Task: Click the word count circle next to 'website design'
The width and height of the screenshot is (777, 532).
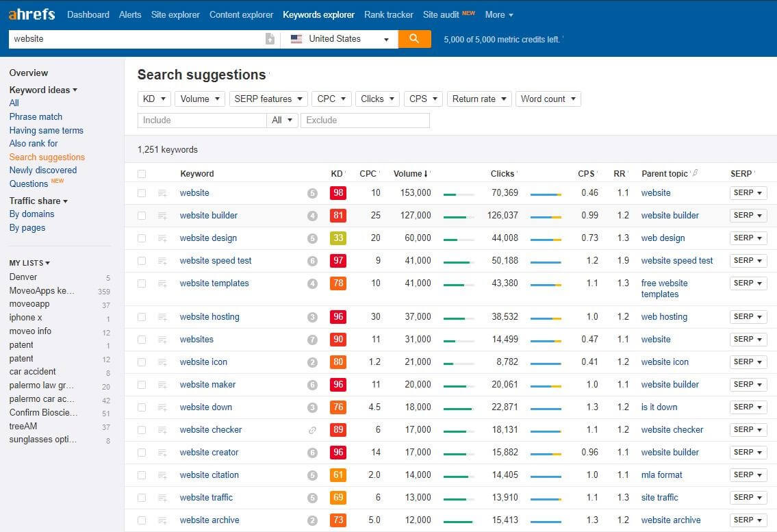Action: (312, 238)
